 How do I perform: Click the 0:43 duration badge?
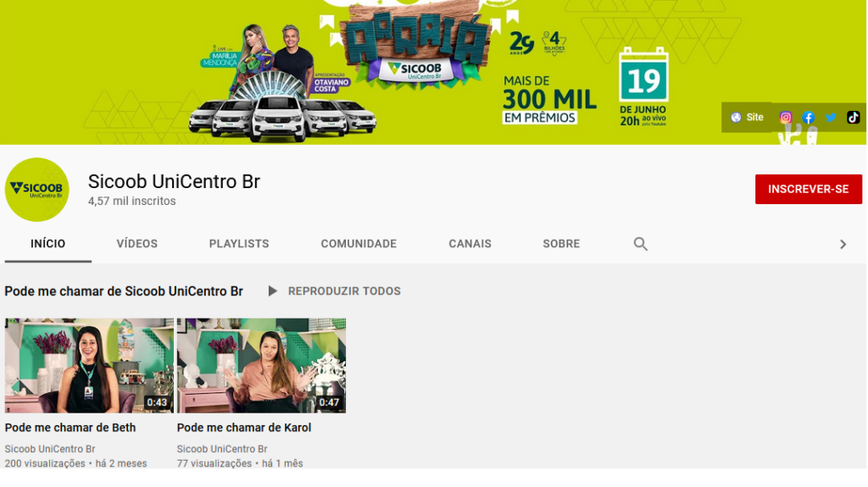[x=157, y=402]
